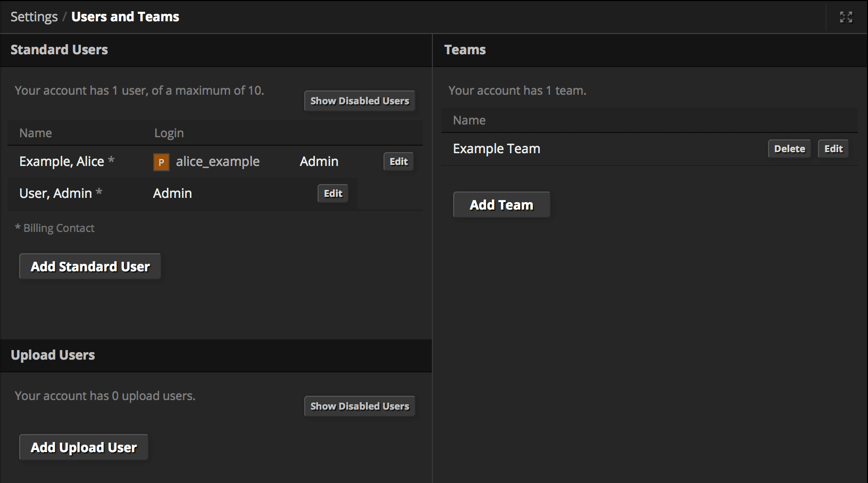Click the alice_example login name

tap(218, 162)
